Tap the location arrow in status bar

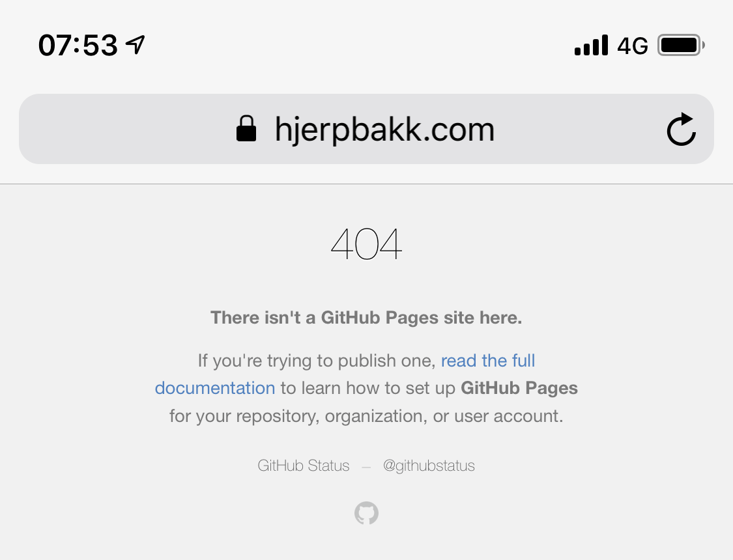[x=136, y=45]
